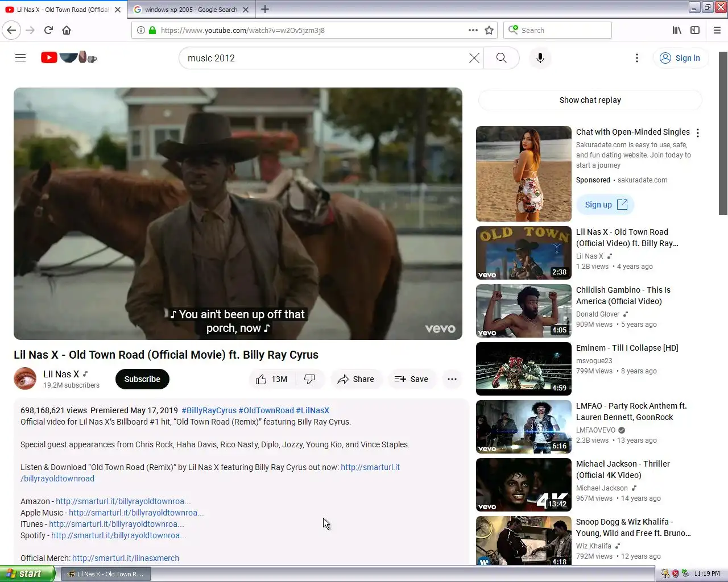Select the Lil Nas X - Old Town Road tab

63,10
